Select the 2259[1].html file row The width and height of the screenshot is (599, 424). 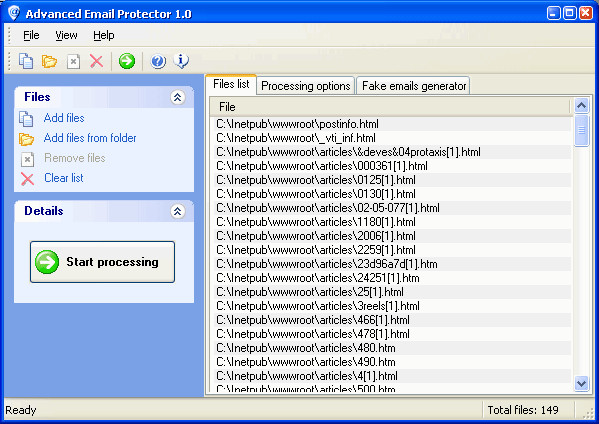tap(392, 250)
